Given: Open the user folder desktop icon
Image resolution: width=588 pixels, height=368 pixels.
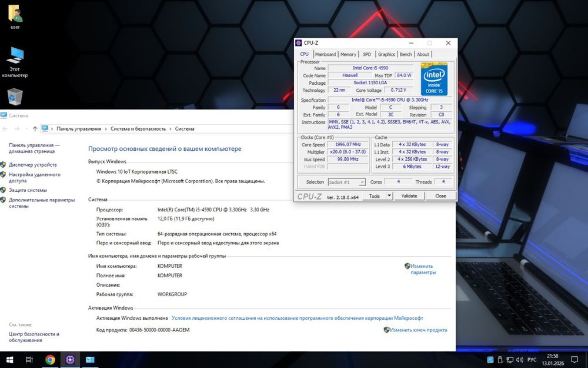Looking at the screenshot, I should pos(15,17).
